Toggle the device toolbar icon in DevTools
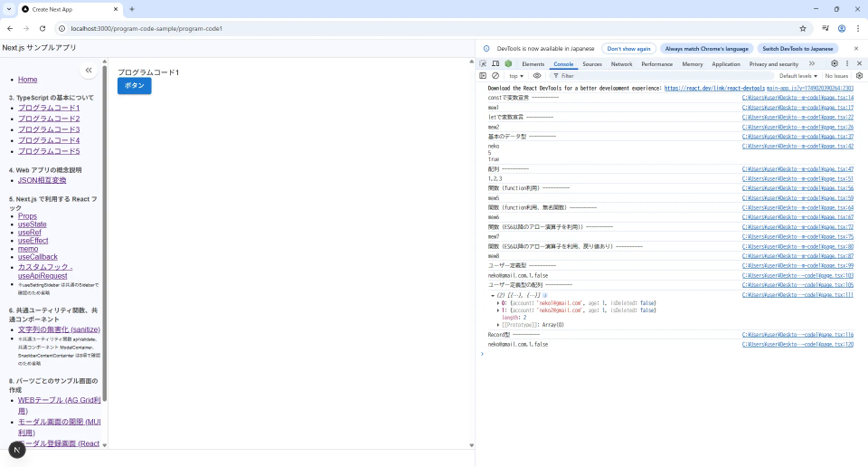 click(x=495, y=63)
